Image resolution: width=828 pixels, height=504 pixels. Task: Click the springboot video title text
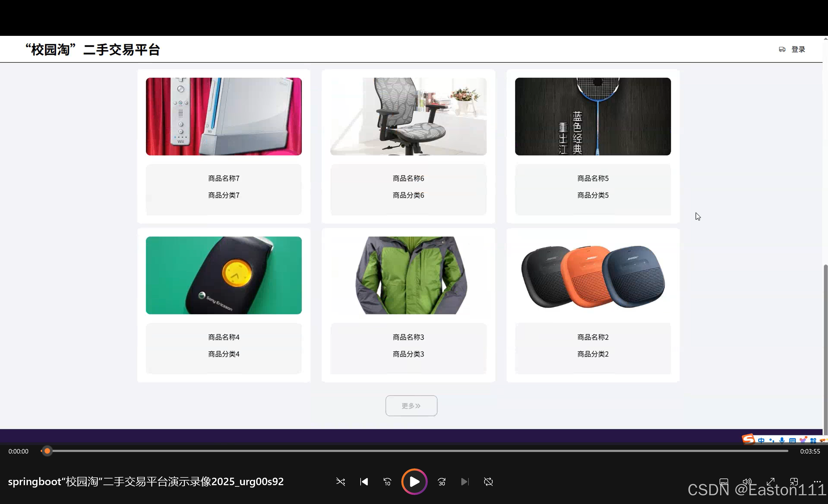(146, 481)
